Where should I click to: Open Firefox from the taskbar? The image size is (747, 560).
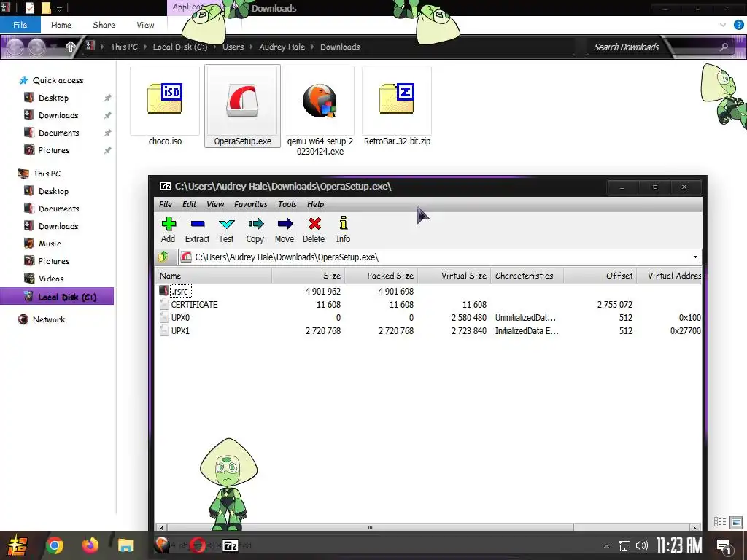(x=90, y=545)
